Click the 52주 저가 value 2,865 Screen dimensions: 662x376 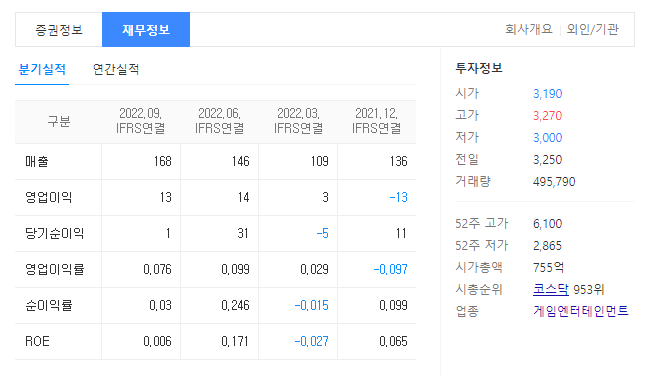[548, 246]
